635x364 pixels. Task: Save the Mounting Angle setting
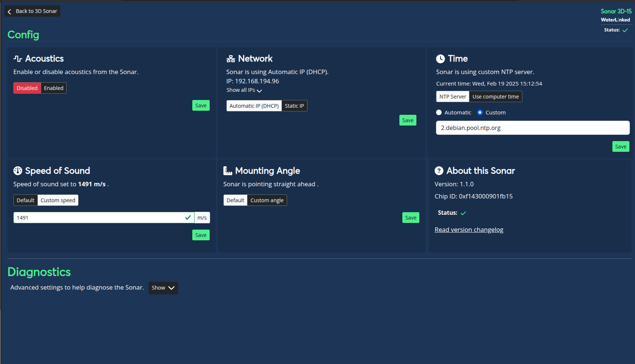click(x=411, y=218)
